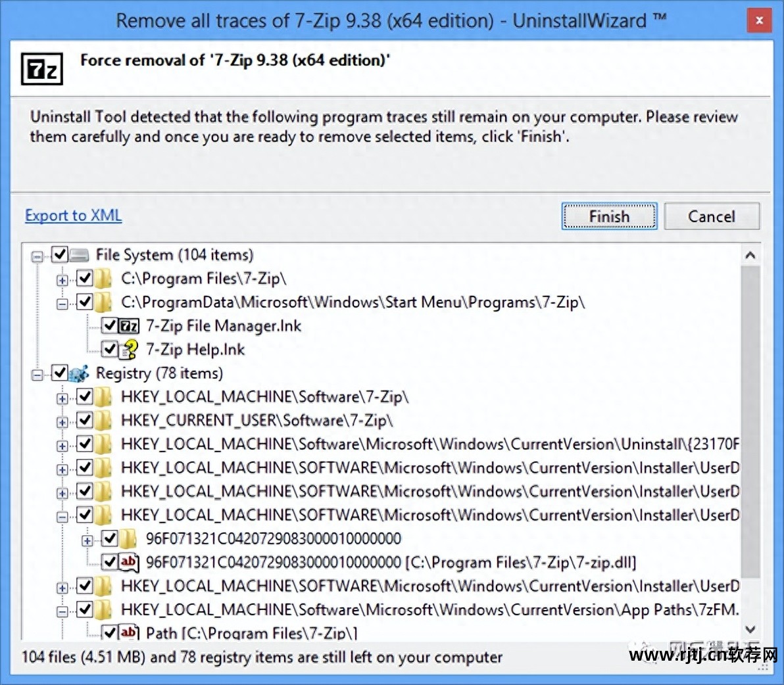Click the 'ab' icon of the Path value
Image resolution: width=784 pixels, height=685 pixels.
[x=128, y=632]
